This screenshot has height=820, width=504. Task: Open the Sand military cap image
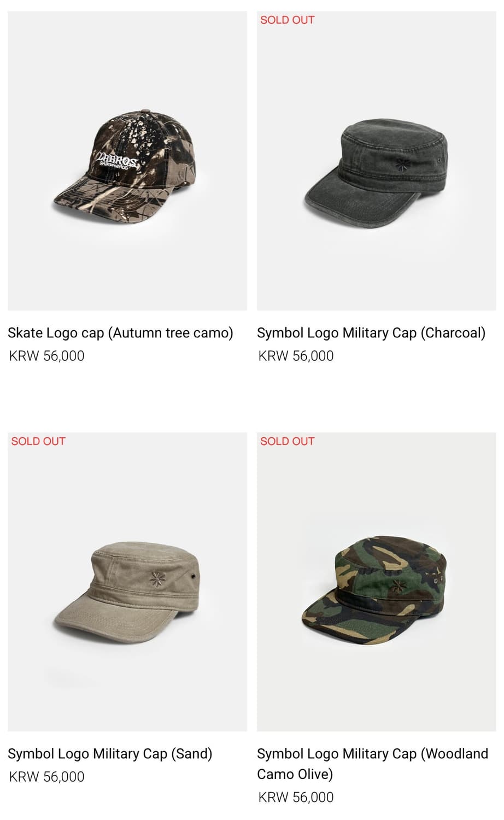coord(127,582)
